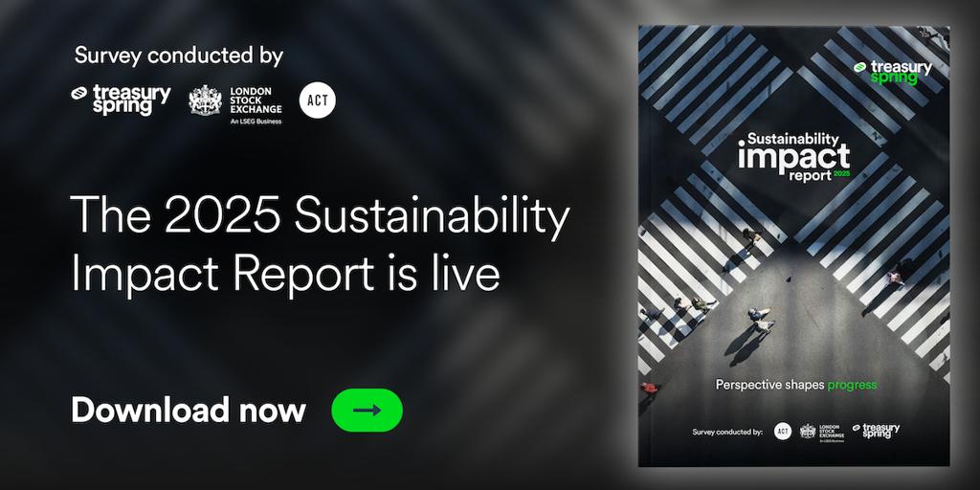
Task: Click the round white ACT logo at top left
Action: (x=318, y=100)
